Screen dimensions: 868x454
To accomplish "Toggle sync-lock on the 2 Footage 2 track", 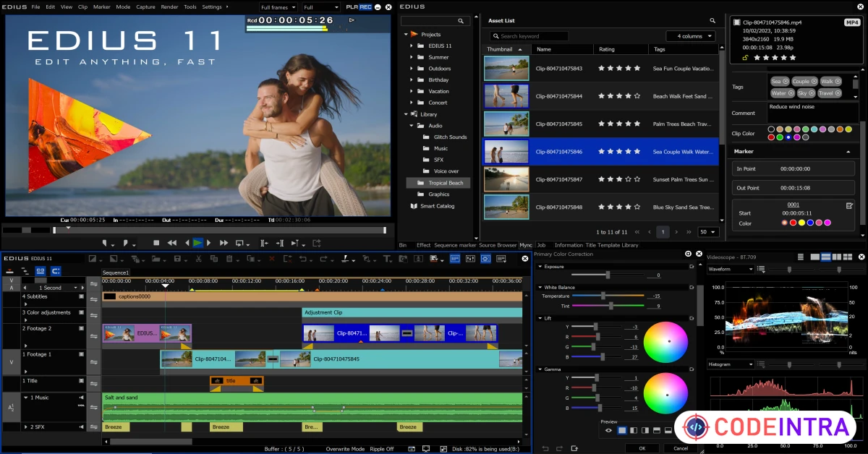I will pyautogui.click(x=93, y=336).
